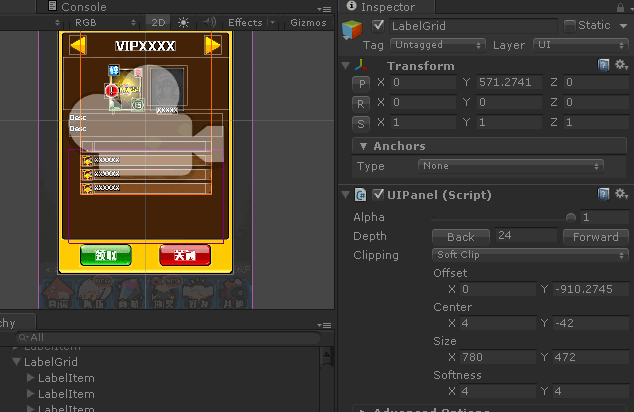Toggle LabelGrid active checkbox
The image size is (634, 412).
(x=378, y=25)
